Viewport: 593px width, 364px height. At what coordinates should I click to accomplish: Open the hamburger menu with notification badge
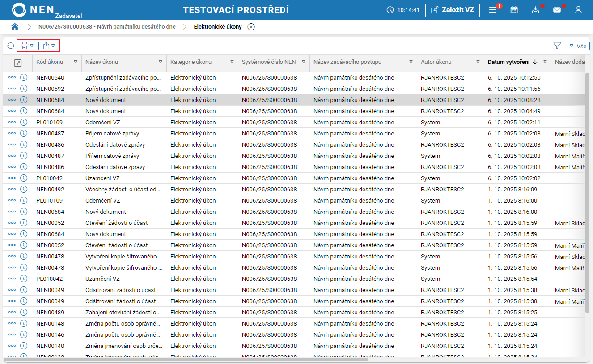tap(493, 10)
